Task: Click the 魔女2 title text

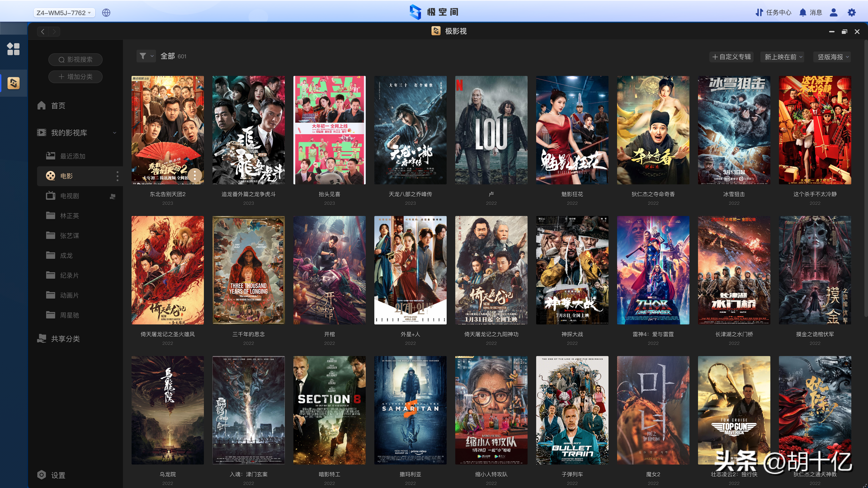Action: pos(653,474)
